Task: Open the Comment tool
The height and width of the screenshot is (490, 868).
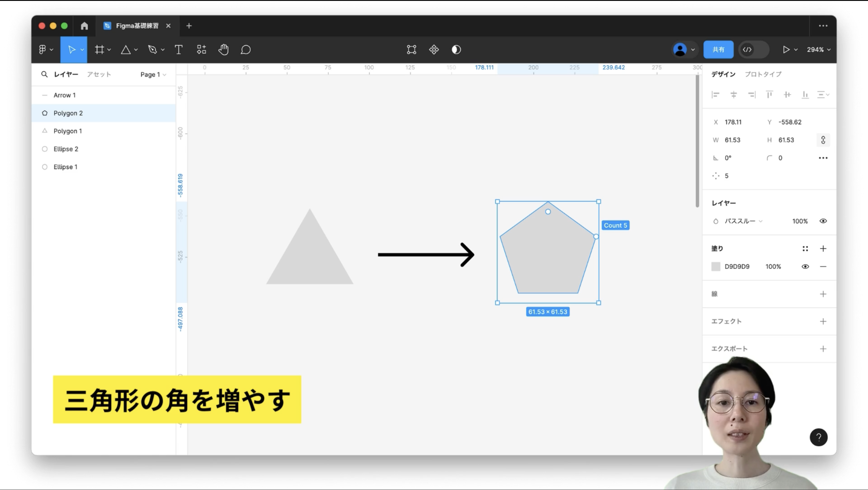Action: tap(246, 50)
